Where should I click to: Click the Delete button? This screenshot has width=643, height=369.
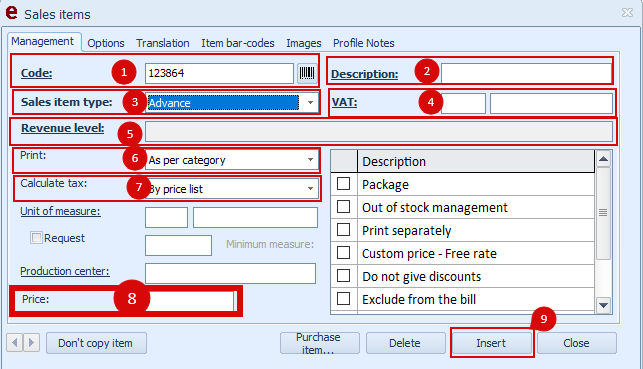click(x=405, y=343)
